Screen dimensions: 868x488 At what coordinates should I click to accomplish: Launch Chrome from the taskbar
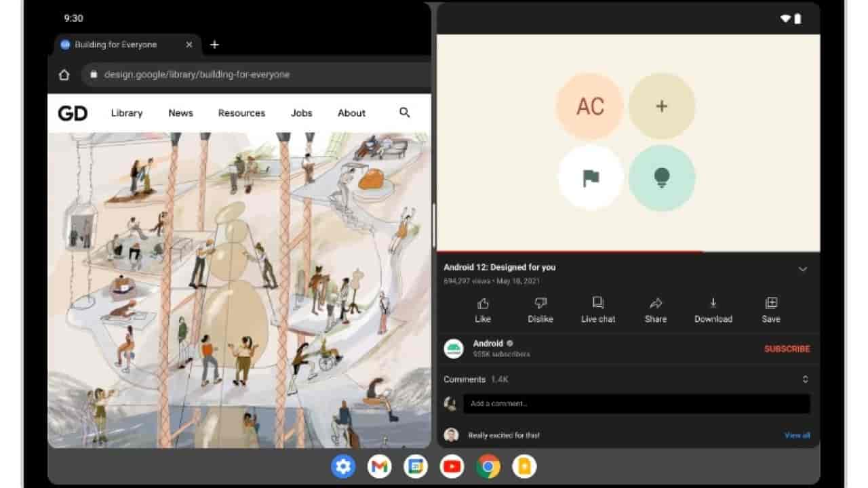pos(488,466)
